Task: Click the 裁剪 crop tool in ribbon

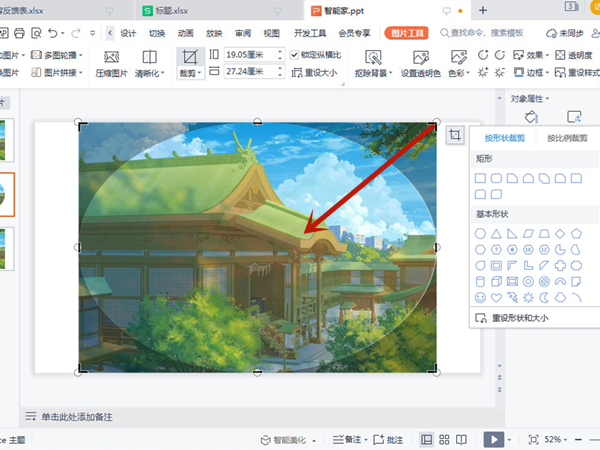Action: tap(190, 61)
